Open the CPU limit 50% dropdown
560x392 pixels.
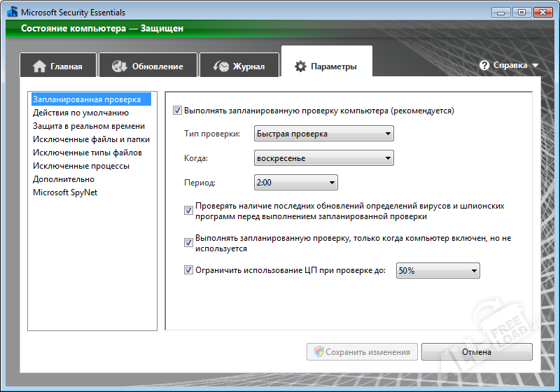[x=437, y=271]
